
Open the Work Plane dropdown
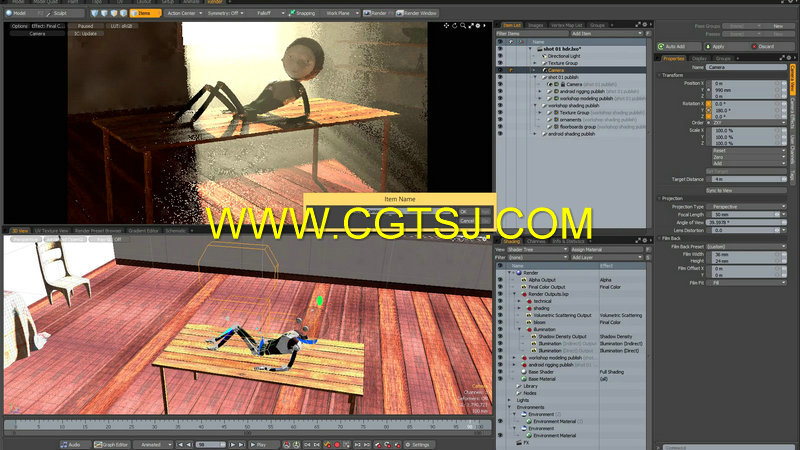click(340, 13)
